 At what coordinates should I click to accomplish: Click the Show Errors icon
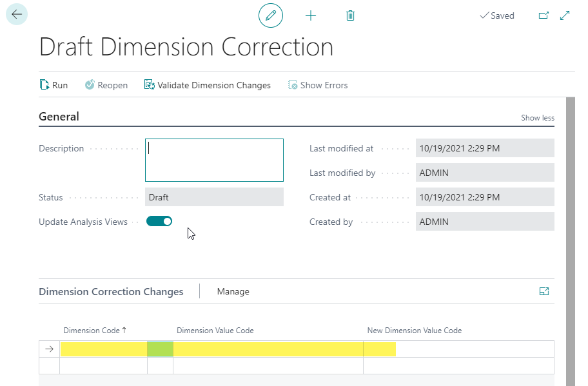click(x=293, y=85)
